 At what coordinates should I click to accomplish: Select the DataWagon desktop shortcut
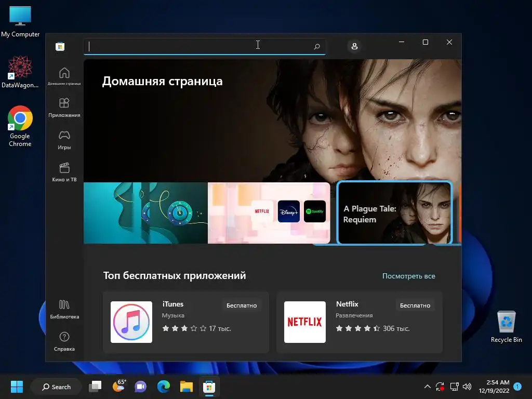(20, 72)
